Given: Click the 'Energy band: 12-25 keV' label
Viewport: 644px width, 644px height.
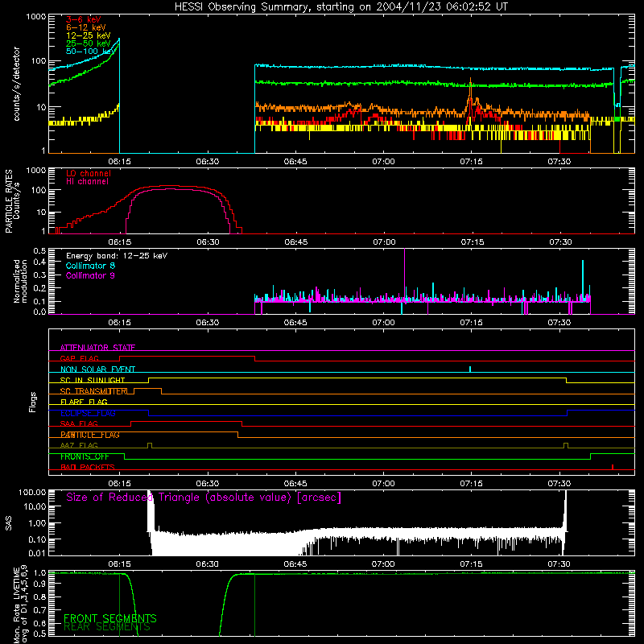Looking at the screenshot, I should click(x=117, y=256).
